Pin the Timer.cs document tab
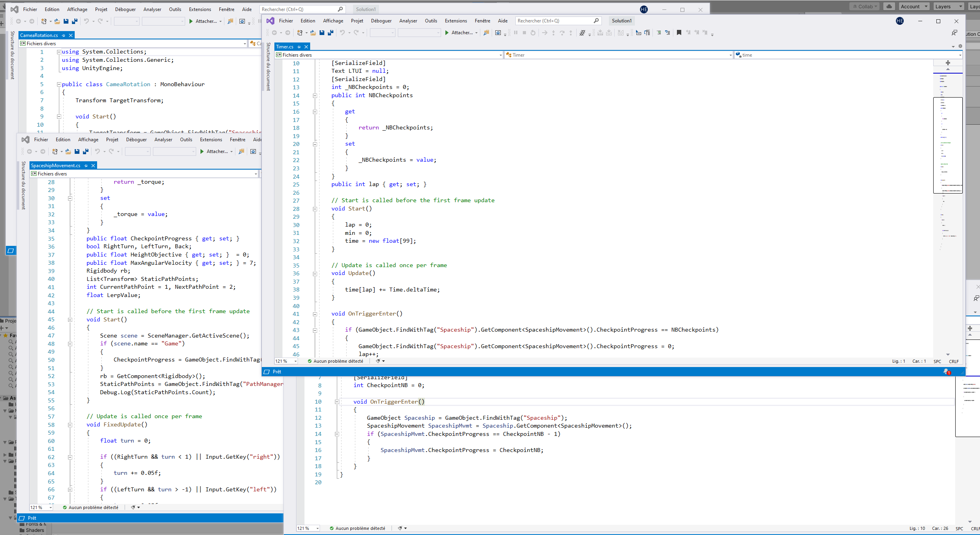Screen dimensions: 980x535 (299, 47)
